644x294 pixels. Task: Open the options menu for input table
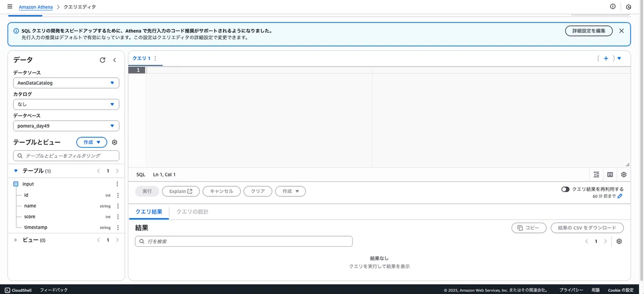point(118,184)
